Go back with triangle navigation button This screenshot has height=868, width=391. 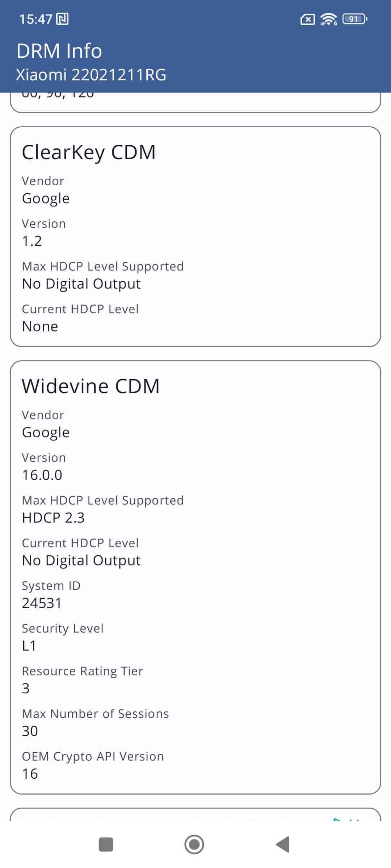tap(282, 844)
